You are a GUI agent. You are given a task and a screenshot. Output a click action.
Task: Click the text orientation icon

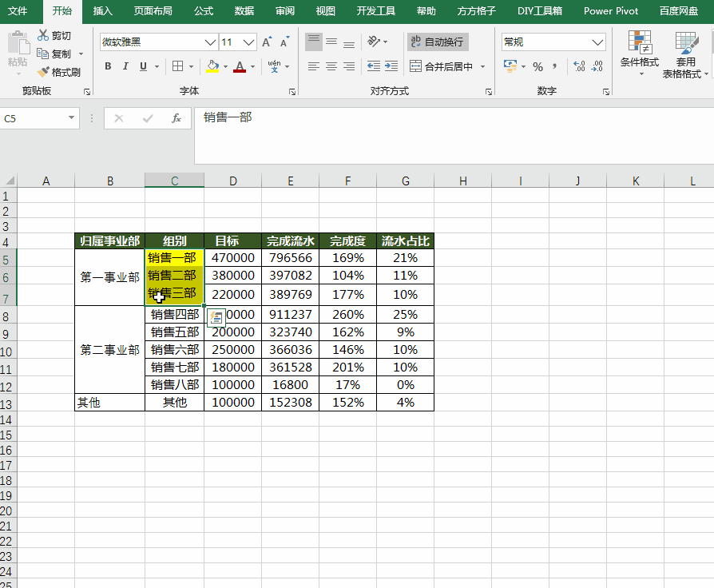pyautogui.click(x=374, y=42)
